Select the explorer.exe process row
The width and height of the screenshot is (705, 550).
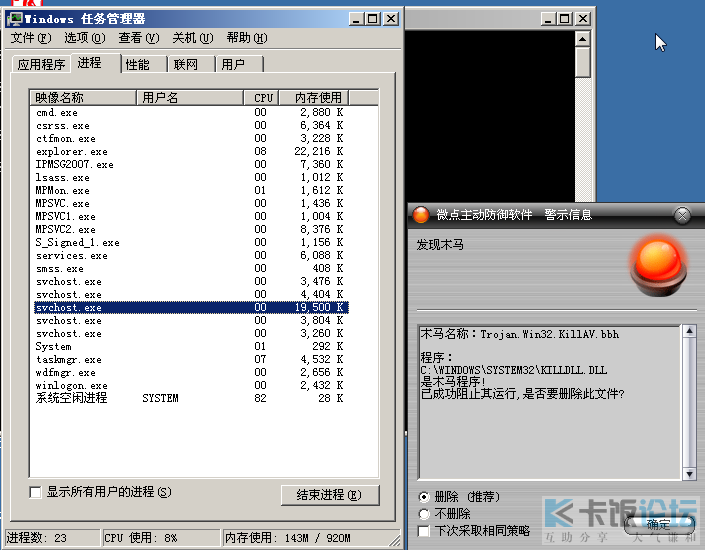191,152
